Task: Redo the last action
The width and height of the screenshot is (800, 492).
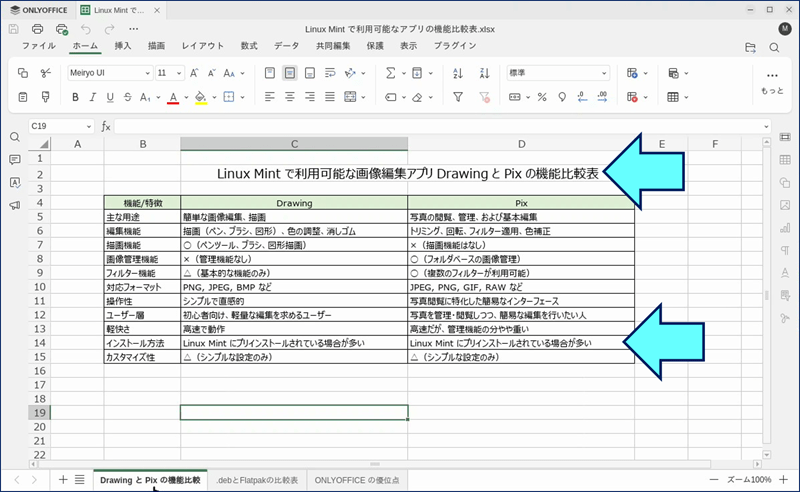Action: pyautogui.click(x=109, y=29)
